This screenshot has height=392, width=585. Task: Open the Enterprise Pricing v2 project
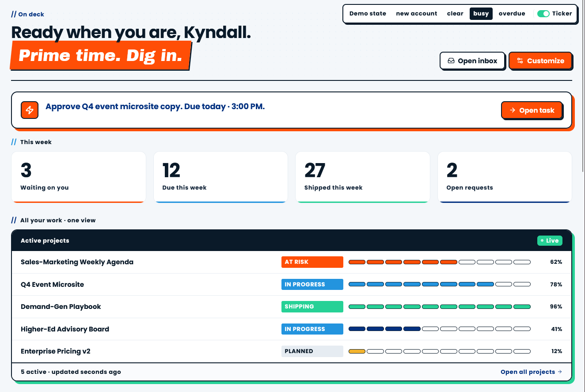point(292,351)
